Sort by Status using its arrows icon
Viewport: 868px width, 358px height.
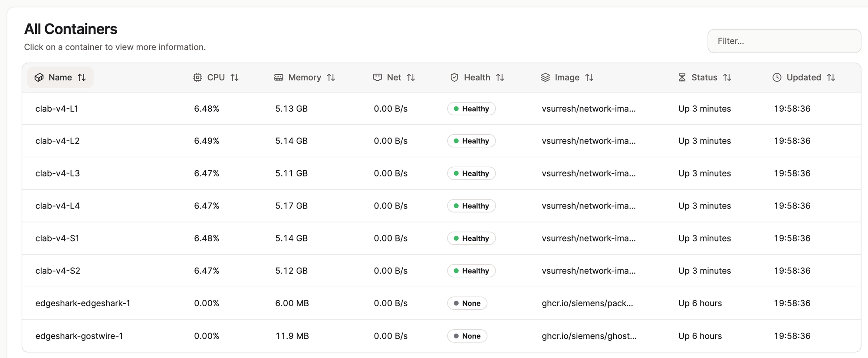point(727,77)
